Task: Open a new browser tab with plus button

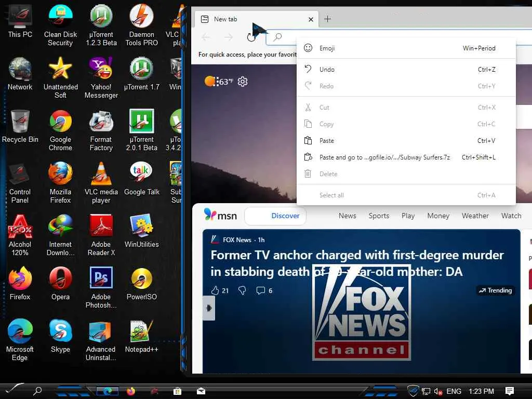Action: (x=327, y=19)
